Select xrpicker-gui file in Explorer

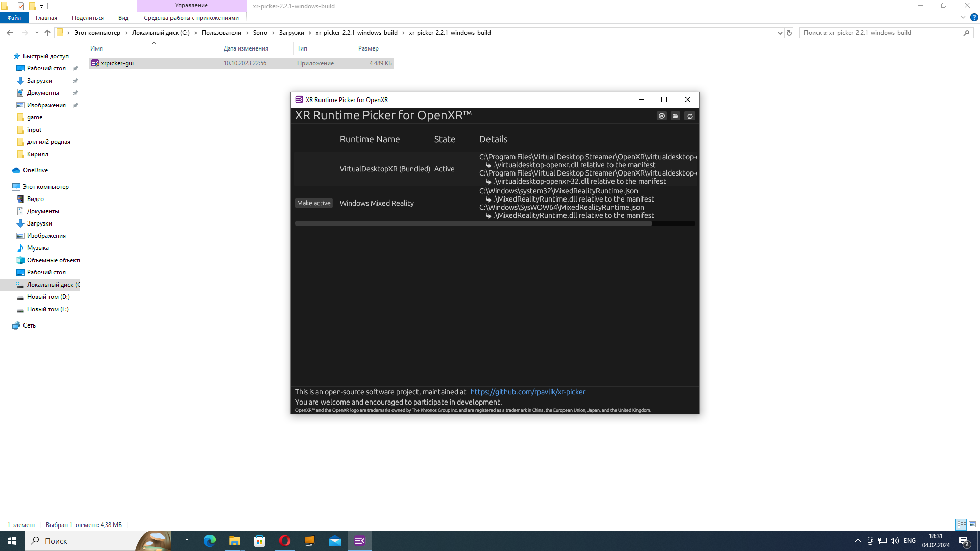[x=241, y=63]
